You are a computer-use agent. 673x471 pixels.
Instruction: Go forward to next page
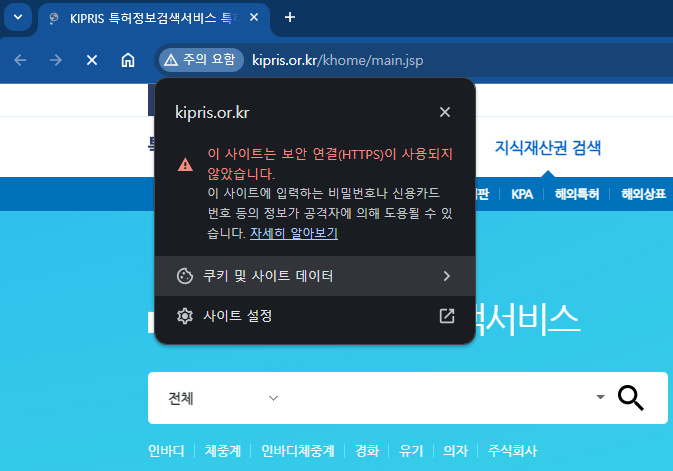(x=56, y=60)
